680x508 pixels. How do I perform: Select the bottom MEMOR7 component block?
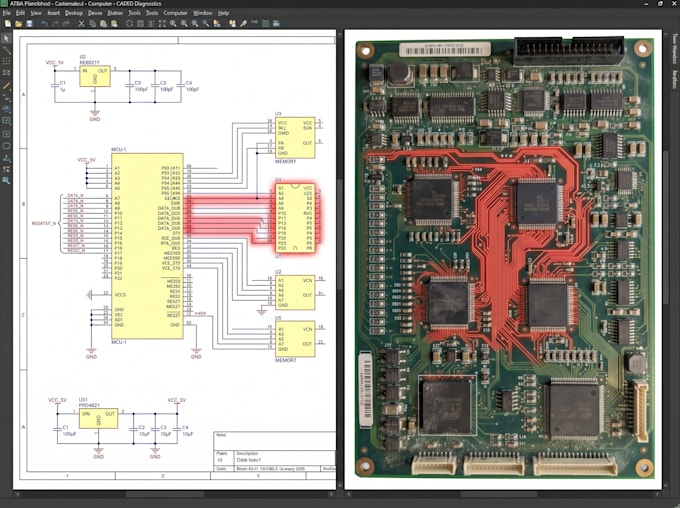(x=295, y=339)
